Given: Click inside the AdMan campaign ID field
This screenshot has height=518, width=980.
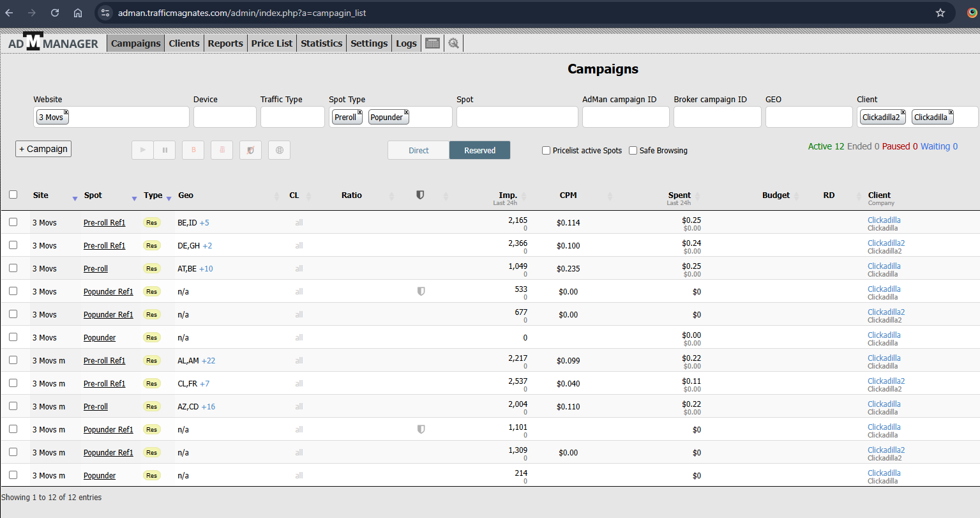Looking at the screenshot, I should click(625, 118).
